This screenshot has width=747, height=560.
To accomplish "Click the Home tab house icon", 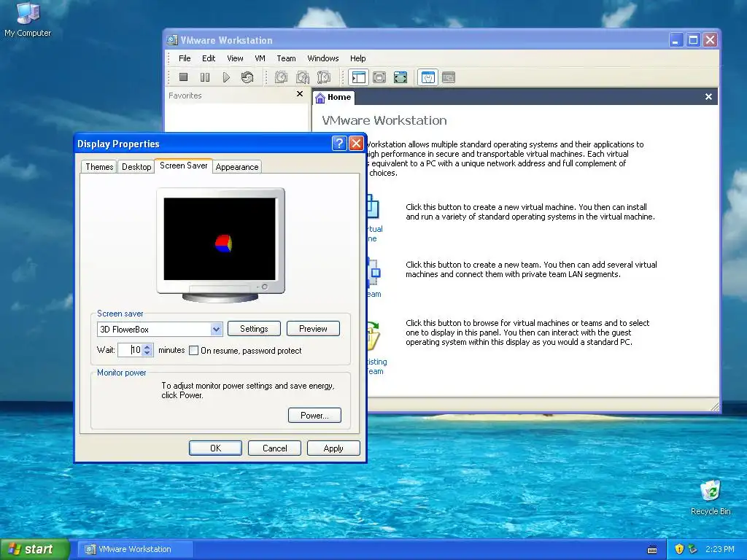I will [x=320, y=98].
